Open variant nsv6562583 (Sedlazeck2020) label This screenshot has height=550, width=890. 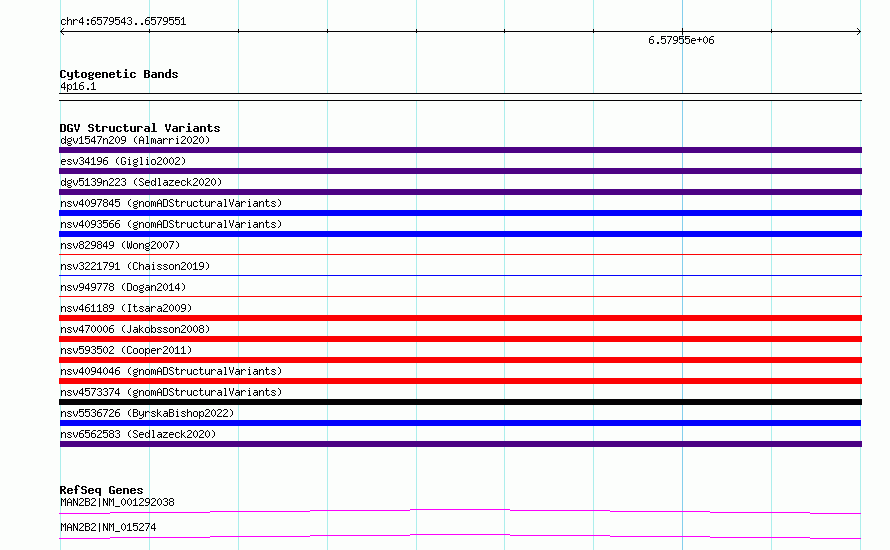[x=138, y=434]
